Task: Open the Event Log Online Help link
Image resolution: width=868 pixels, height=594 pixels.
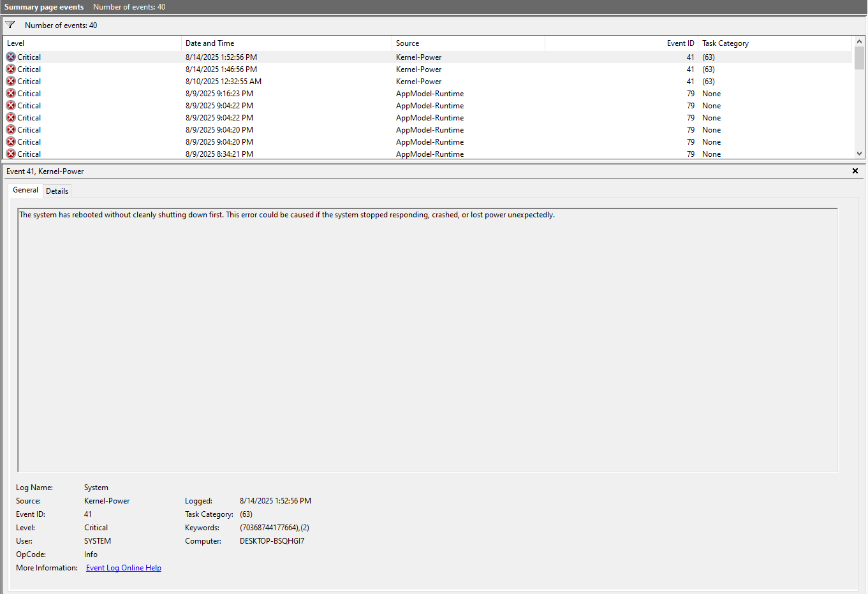Action: (x=123, y=567)
